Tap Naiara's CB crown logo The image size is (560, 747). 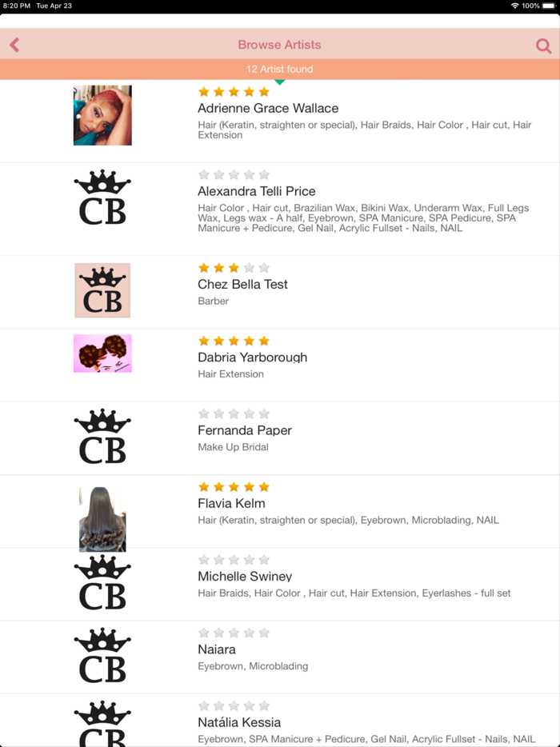point(102,656)
